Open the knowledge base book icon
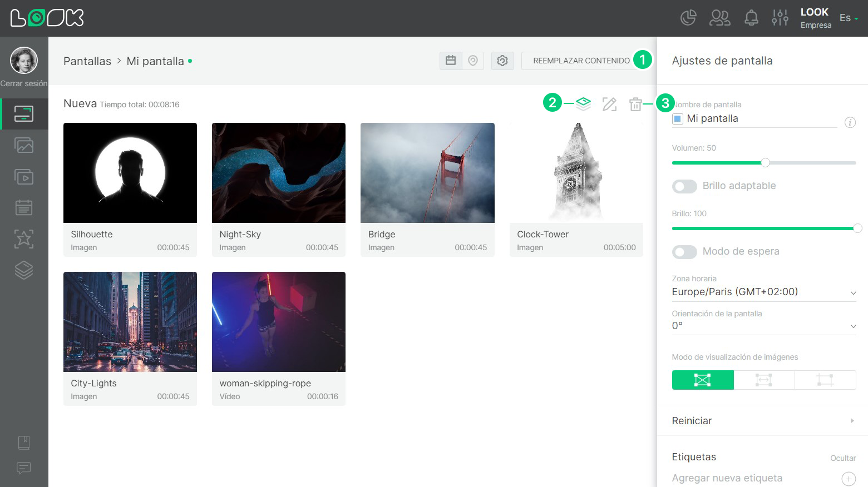868x487 pixels. pos(24,443)
